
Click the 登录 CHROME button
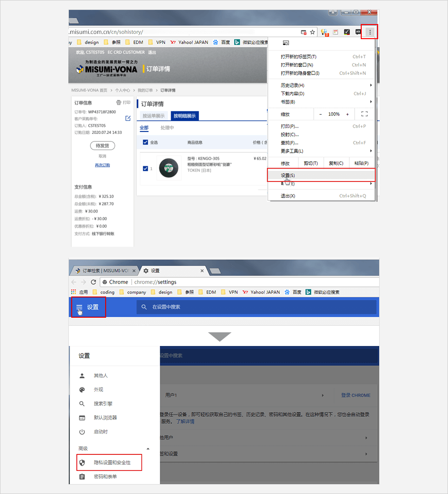pyautogui.click(x=356, y=395)
